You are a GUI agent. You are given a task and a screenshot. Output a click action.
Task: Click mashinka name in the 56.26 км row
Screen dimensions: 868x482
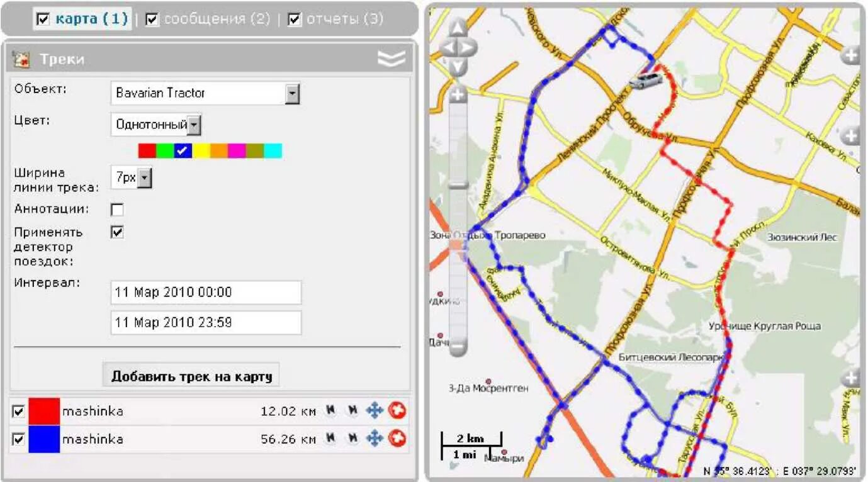93,439
